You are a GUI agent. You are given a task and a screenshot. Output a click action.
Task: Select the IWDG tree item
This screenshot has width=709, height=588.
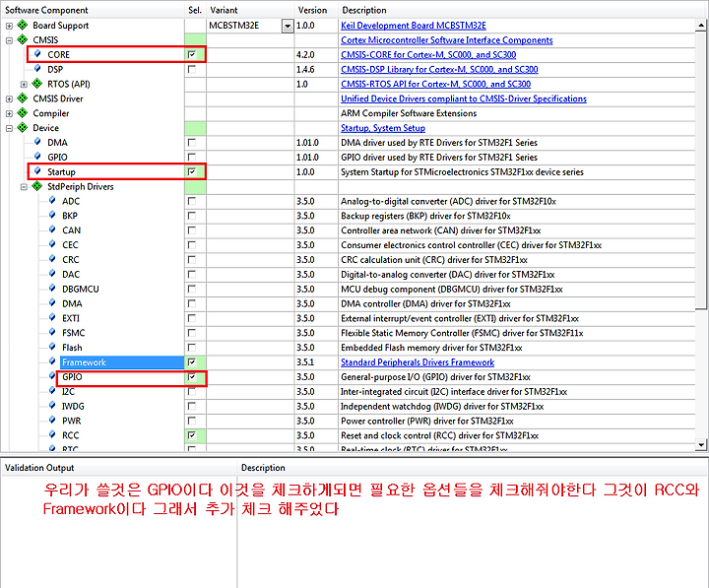73,406
